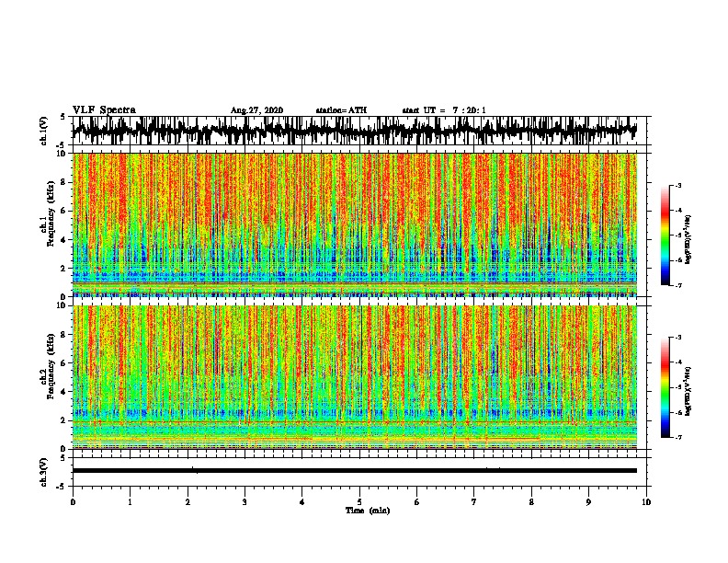
Task: Click the "-3" label on ch.1 color bar
Action: tap(677, 185)
